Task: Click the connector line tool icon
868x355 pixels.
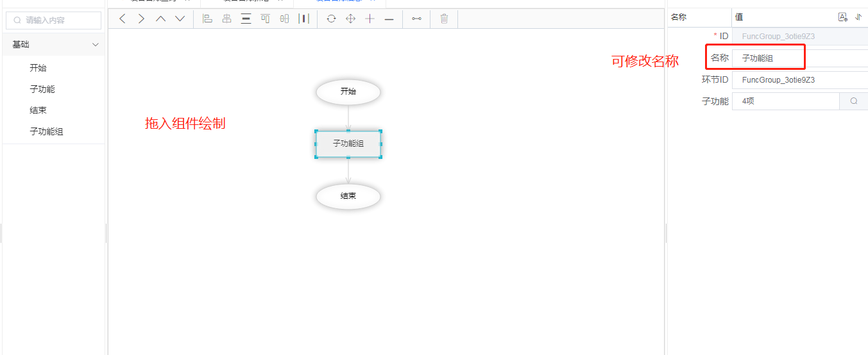Action: click(x=417, y=19)
